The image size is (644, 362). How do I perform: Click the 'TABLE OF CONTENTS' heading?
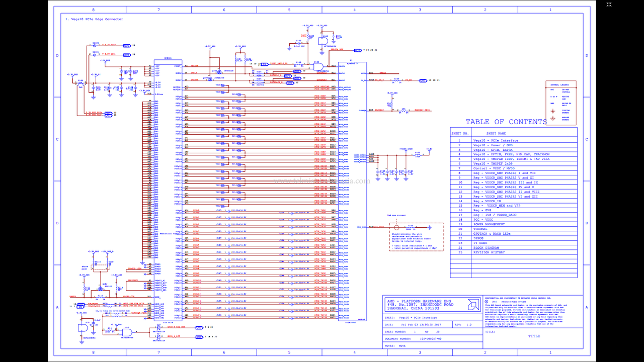[506, 122]
